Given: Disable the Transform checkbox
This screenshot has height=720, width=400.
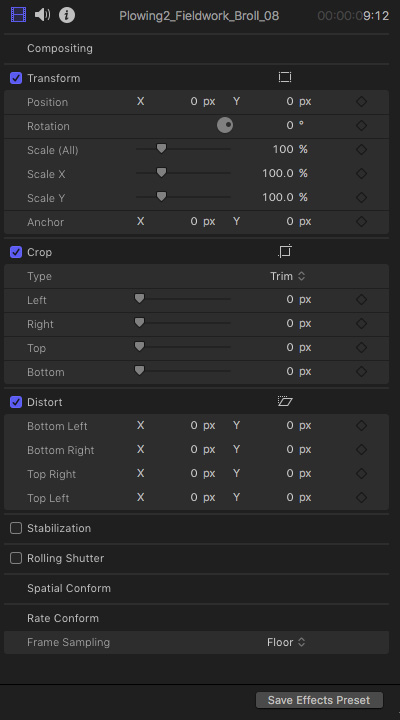Looking at the screenshot, I should point(16,78).
